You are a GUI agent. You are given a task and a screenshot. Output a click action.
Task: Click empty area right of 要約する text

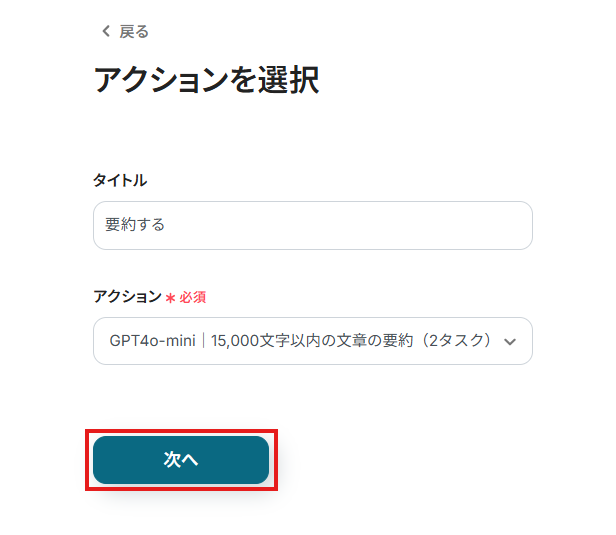[350, 226]
